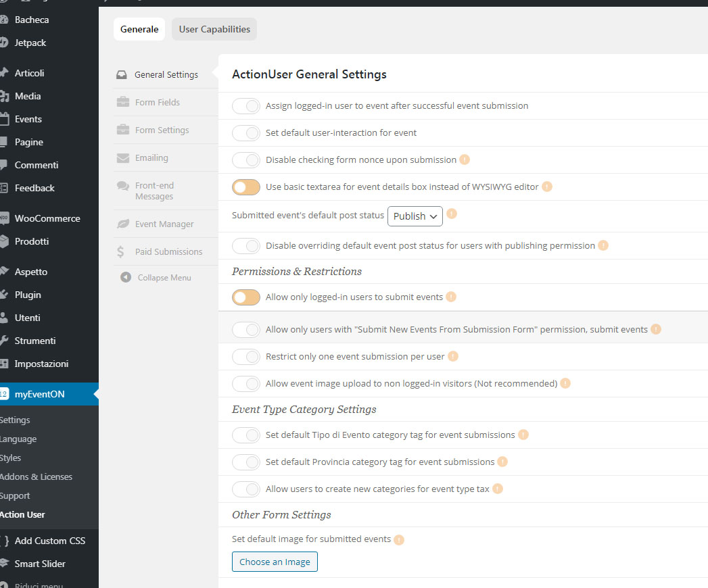This screenshot has width=708, height=588.
Task: Turn off basic textarea for event details
Action: point(246,187)
